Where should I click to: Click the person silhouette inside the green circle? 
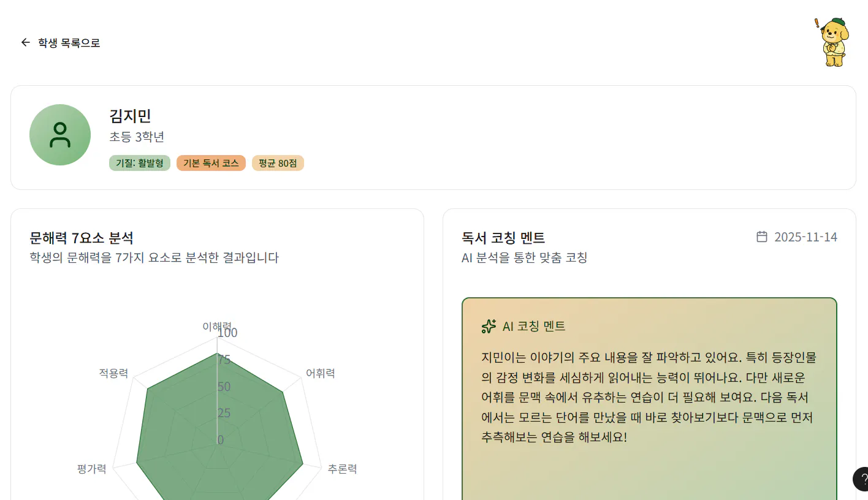pyautogui.click(x=59, y=134)
